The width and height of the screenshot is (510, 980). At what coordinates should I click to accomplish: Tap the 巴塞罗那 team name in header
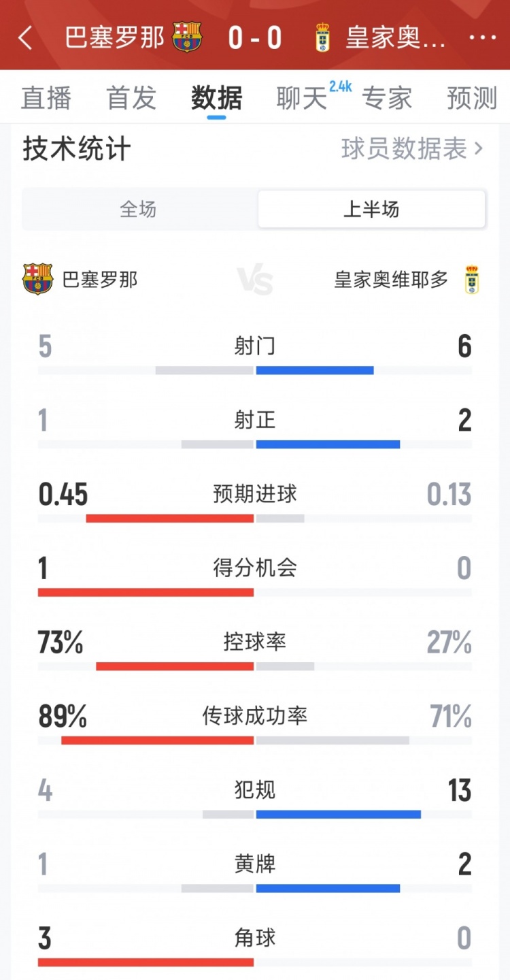tap(115, 37)
